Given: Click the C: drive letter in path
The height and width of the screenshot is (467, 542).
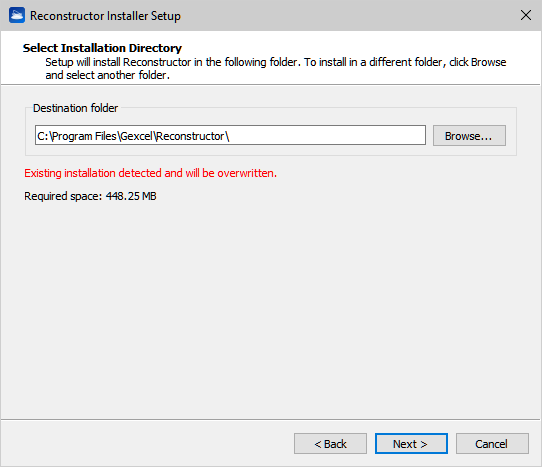Looking at the screenshot, I should pyautogui.click(x=43, y=136).
